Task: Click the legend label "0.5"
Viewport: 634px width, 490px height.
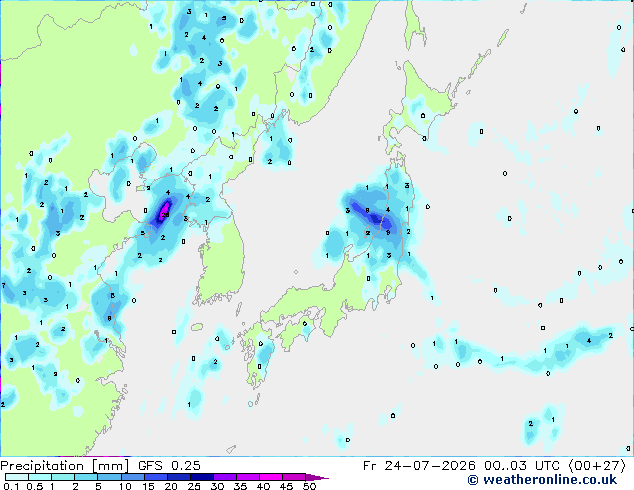Action: [34, 486]
